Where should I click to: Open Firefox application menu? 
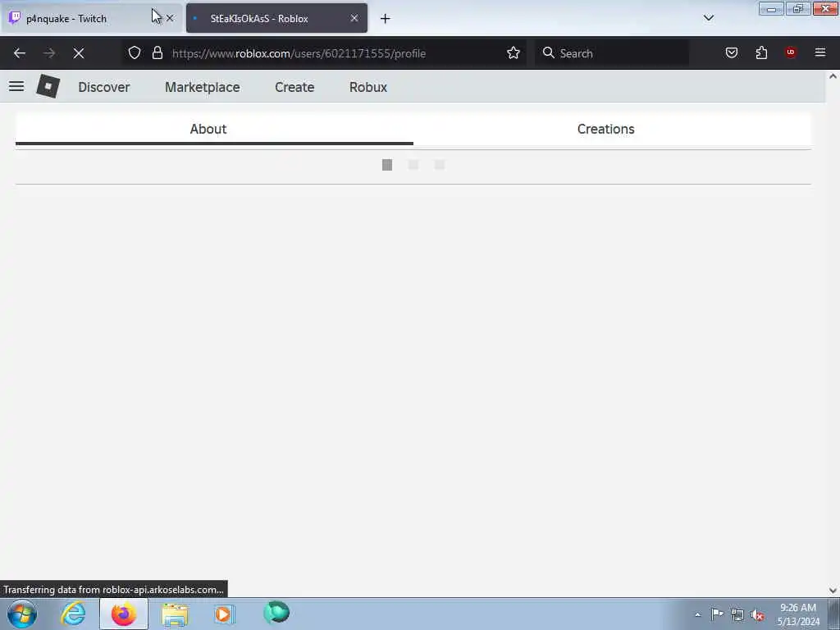tap(819, 52)
